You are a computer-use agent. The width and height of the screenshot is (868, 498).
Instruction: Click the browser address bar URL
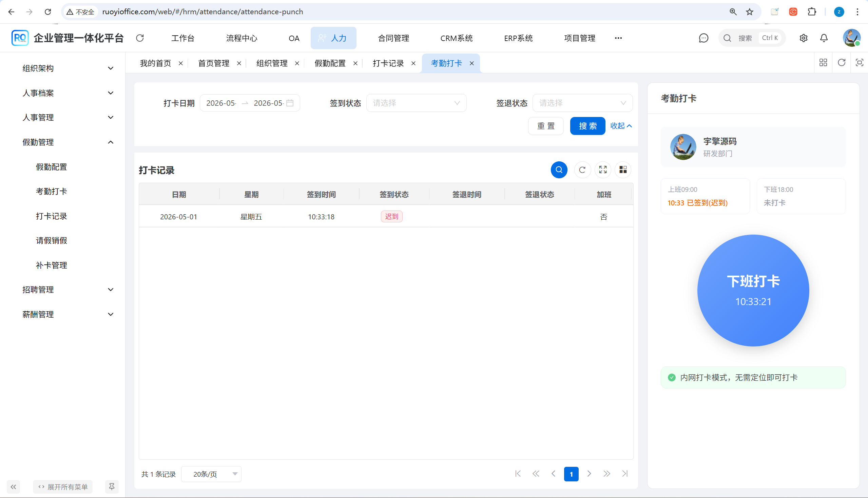tap(202, 12)
